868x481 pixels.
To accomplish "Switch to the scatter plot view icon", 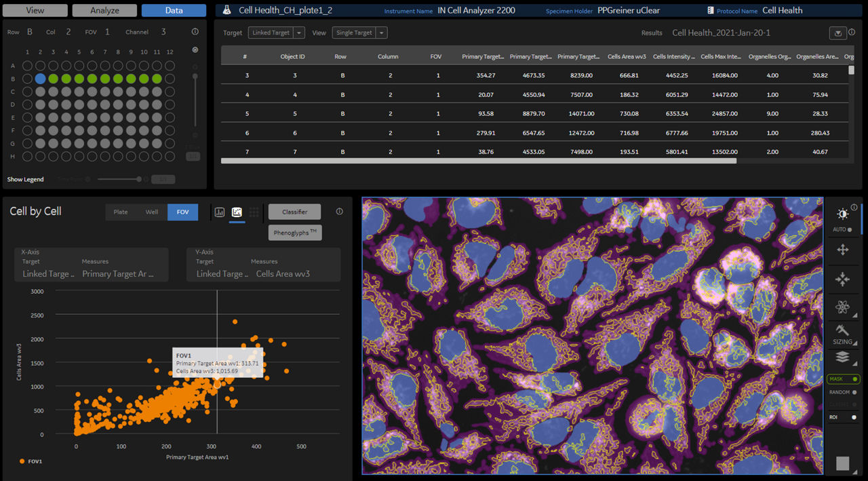I will 236,212.
